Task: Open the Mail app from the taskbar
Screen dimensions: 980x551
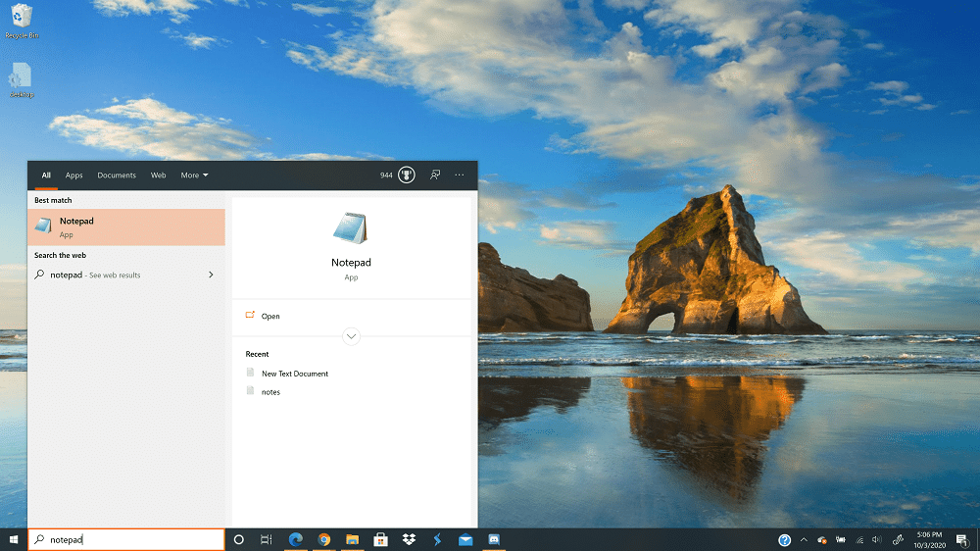Action: pyautogui.click(x=465, y=540)
